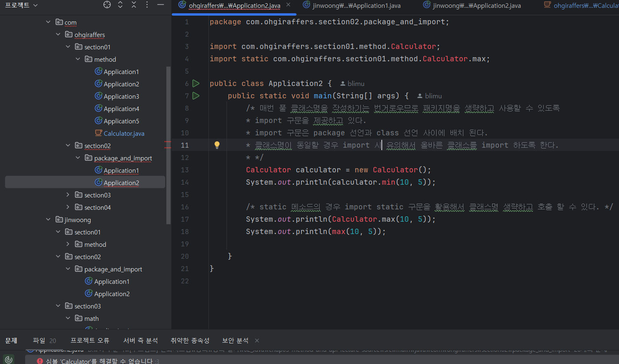The image size is (619, 364).
Task: Switch to jinwoong Application2.java tab
Action: (472, 5)
